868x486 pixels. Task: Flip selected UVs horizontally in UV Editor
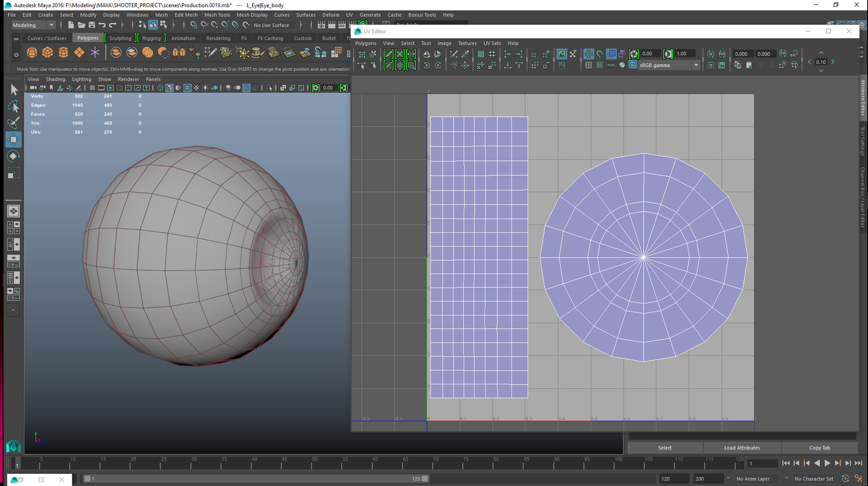tap(426, 53)
